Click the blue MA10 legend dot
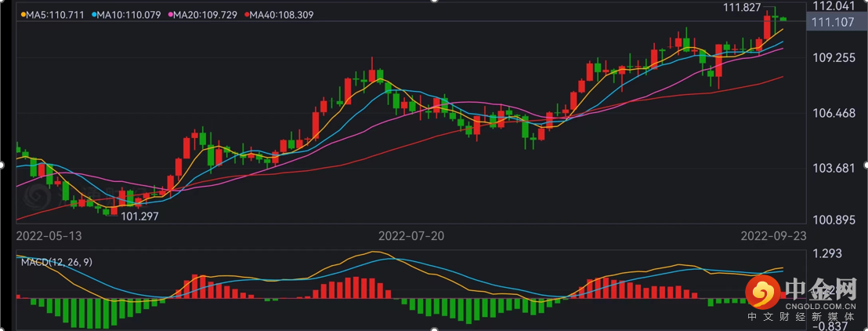The height and width of the screenshot is (331, 868). click(x=95, y=15)
